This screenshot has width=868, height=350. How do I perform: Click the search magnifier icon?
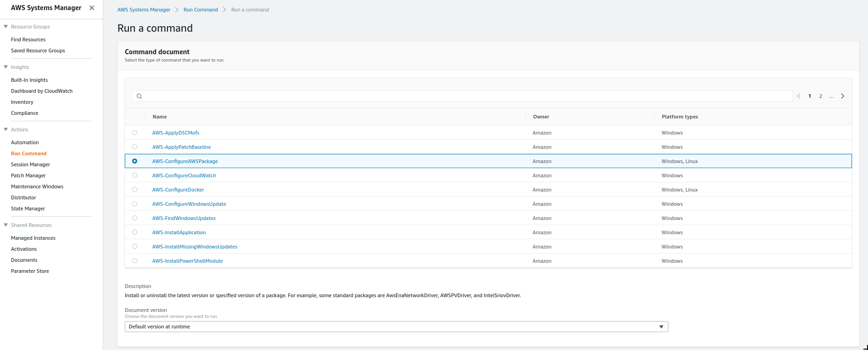[x=139, y=96]
